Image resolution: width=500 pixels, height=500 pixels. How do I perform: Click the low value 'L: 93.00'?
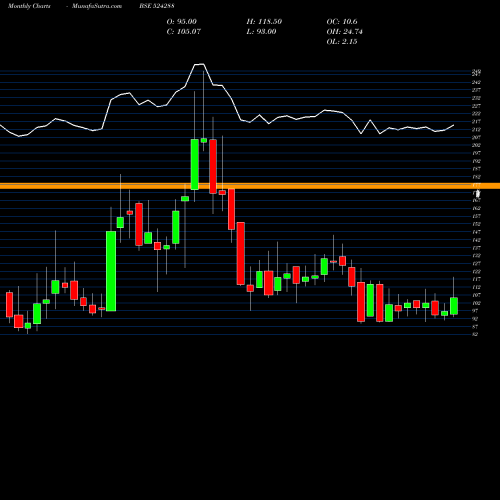(x=261, y=32)
